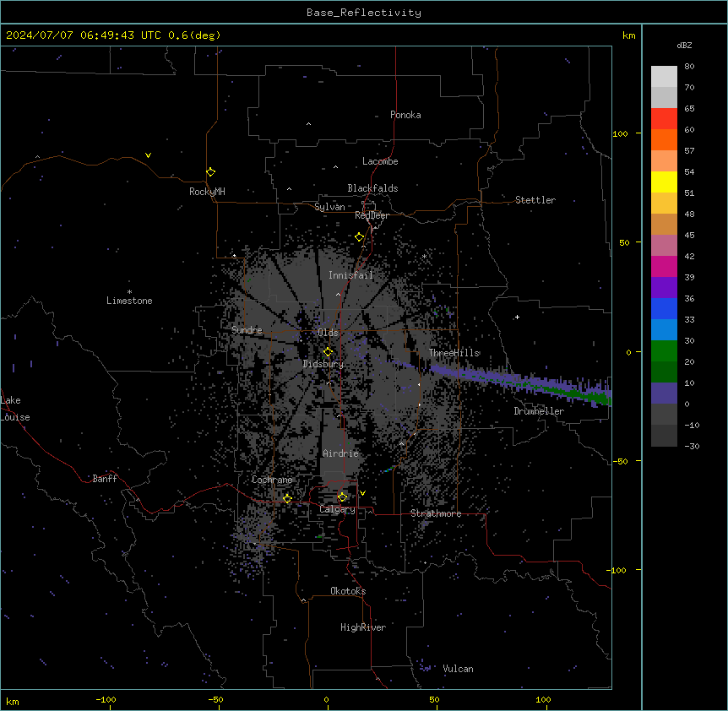Select the Didsbury label

323,364
